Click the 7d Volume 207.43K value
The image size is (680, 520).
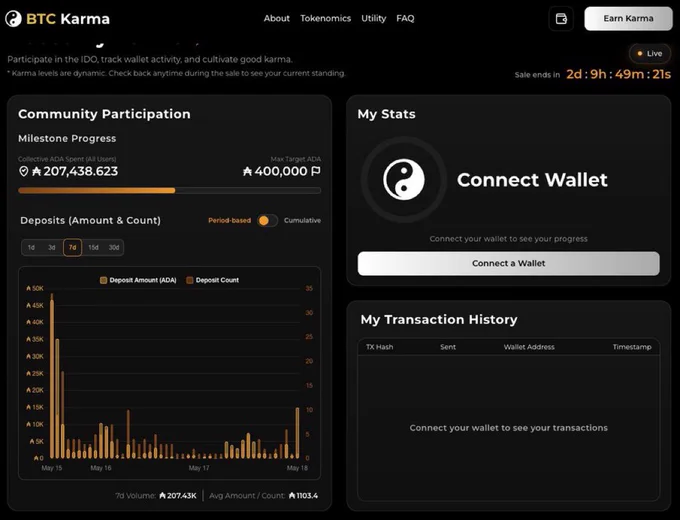tap(178, 495)
